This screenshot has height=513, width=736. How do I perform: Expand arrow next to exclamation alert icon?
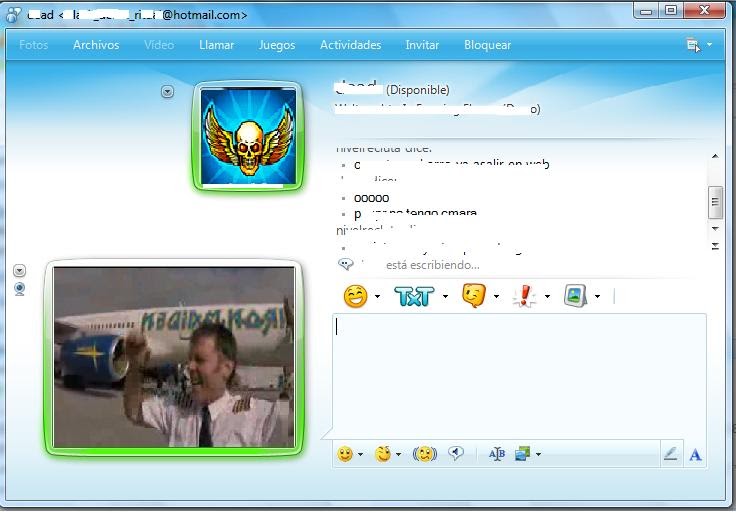(x=547, y=297)
